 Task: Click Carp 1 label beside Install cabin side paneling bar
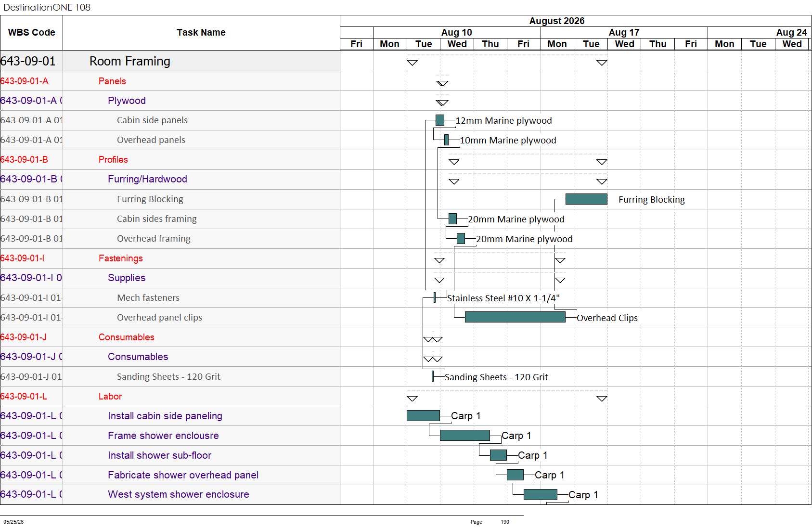(x=466, y=416)
